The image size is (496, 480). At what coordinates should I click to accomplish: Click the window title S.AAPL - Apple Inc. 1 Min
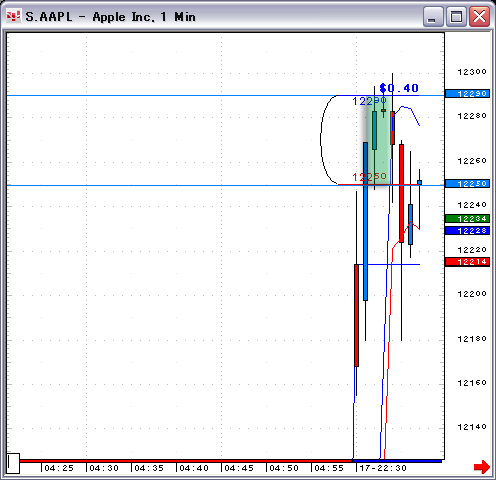pyautogui.click(x=110, y=17)
